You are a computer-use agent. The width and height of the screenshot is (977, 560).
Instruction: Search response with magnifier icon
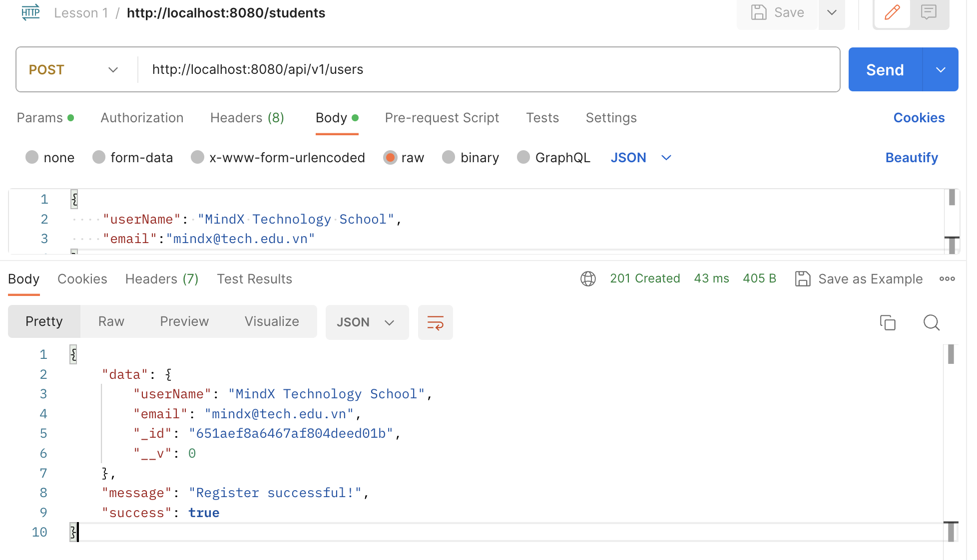931,322
